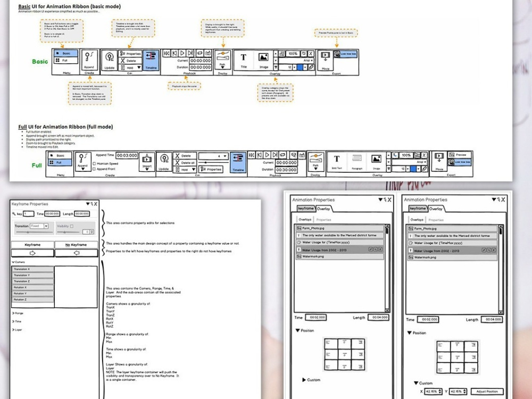Viewport: 532px width, 399px height.
Task: Enable Append Front checkbox
Action: click(94, 169)
